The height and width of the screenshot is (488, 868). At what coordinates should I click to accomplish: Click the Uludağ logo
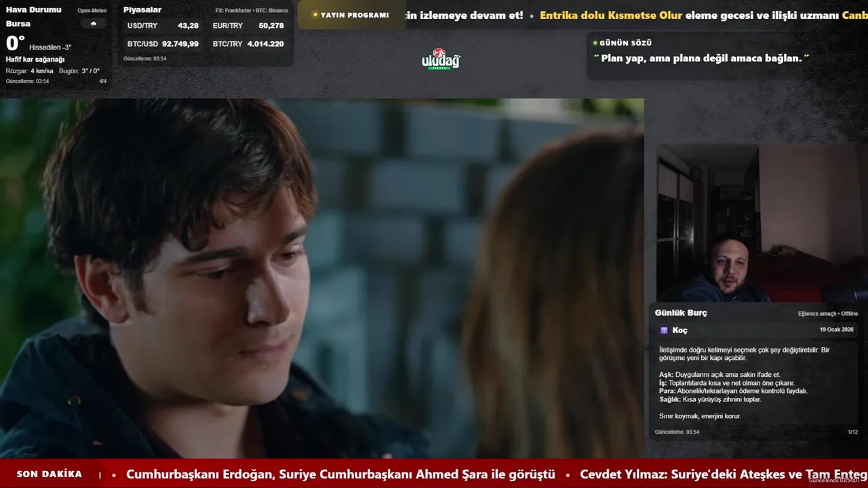tap(441, 60)
